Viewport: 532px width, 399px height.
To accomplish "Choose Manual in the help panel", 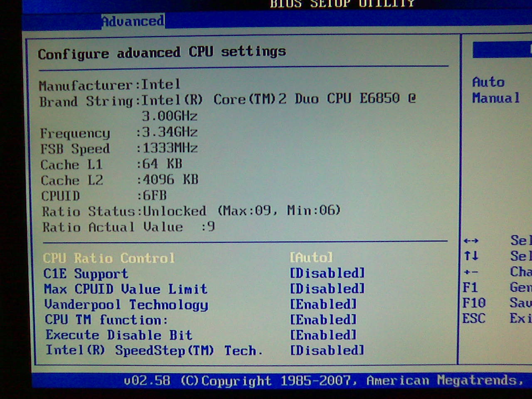I will [496, 98].
